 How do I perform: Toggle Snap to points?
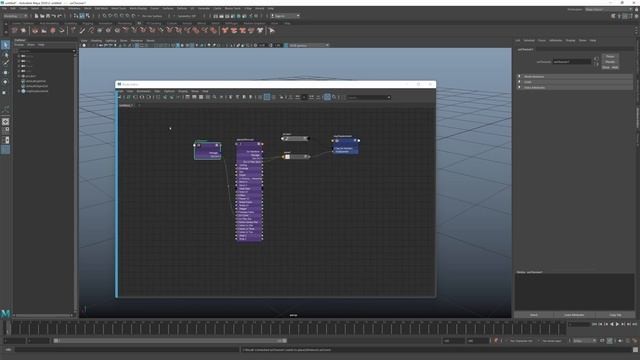pyautogui.click(x=116, y=16)
